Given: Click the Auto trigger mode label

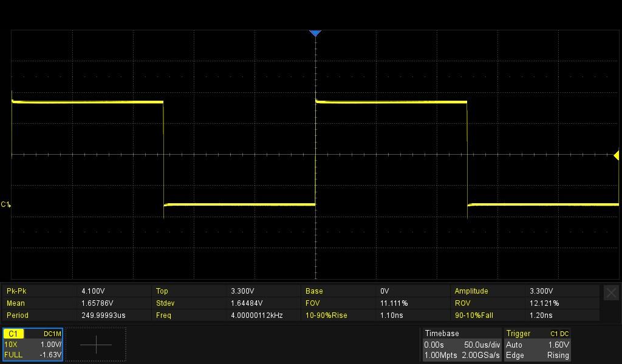Looking at the screenshot, I should point(514,345).
